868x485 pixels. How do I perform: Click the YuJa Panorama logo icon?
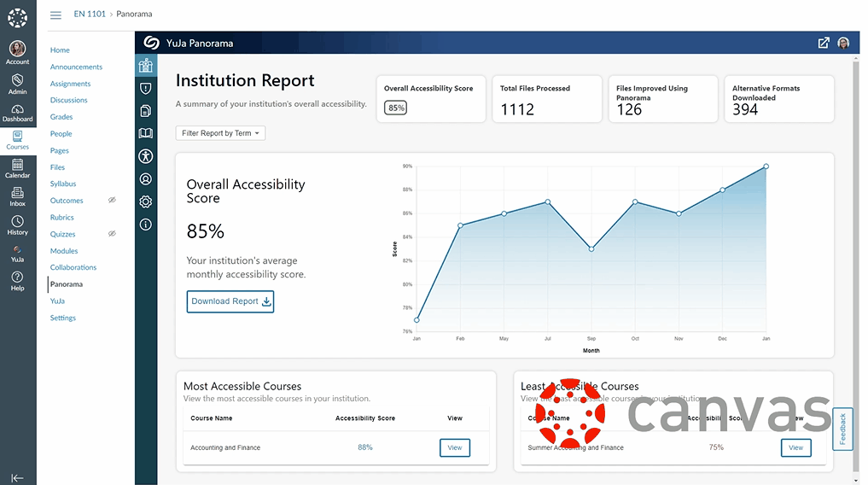point(151,43)
